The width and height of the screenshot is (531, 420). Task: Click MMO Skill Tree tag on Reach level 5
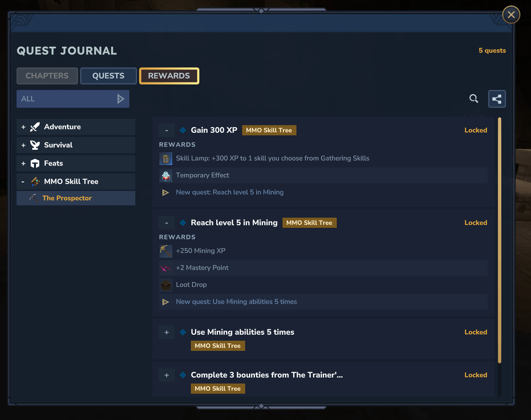click(x=309, y=223)
